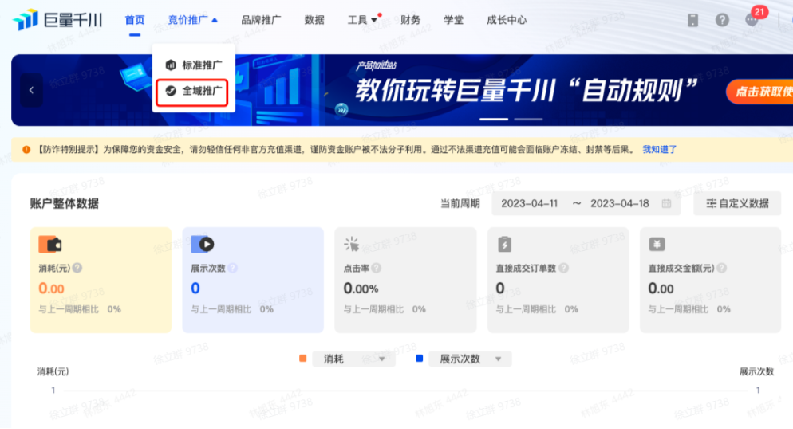Click the blue 展示次数 legend swatch
Viewport: 793px width, 429px height.
[419, 358]
